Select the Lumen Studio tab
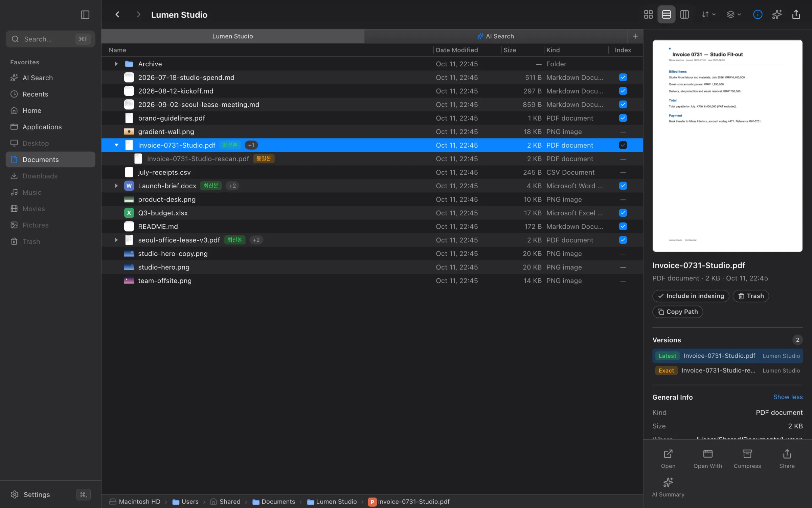The width and height of the screenshot is (812, 508). tap(233, 36)
